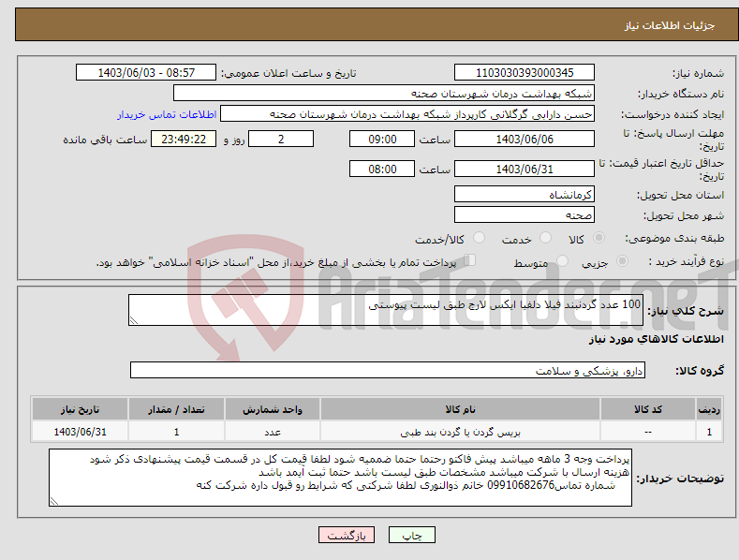The height and width of the screenshot is (560, 739).
Task: Click the واحد شمارش column header
Action: pyautogui.click(x=273, y=409)
